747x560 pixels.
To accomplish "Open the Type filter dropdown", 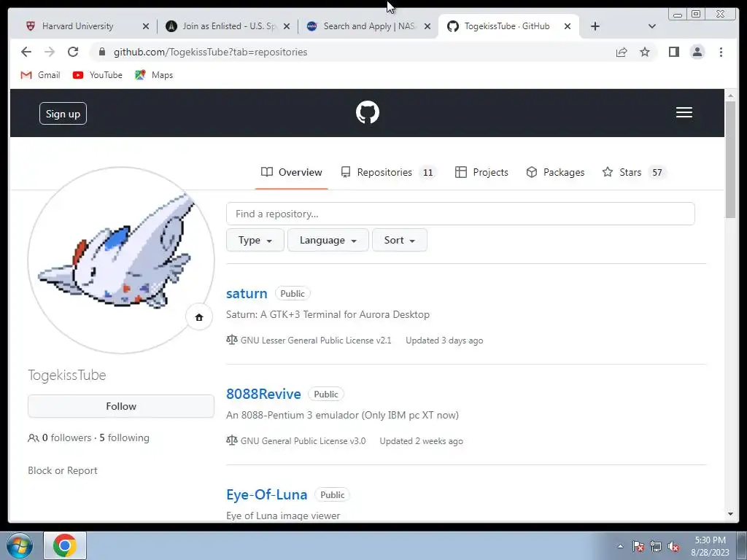I will point(255,240).
